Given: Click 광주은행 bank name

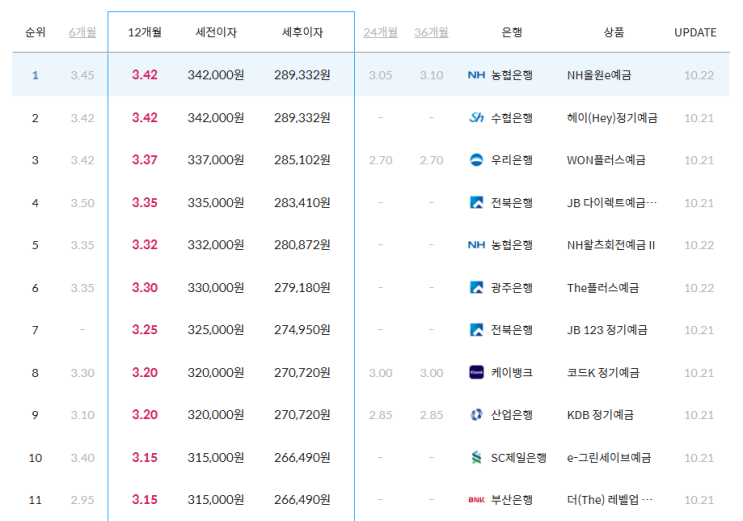Looking at the screenshot, I should click(512, 287).
